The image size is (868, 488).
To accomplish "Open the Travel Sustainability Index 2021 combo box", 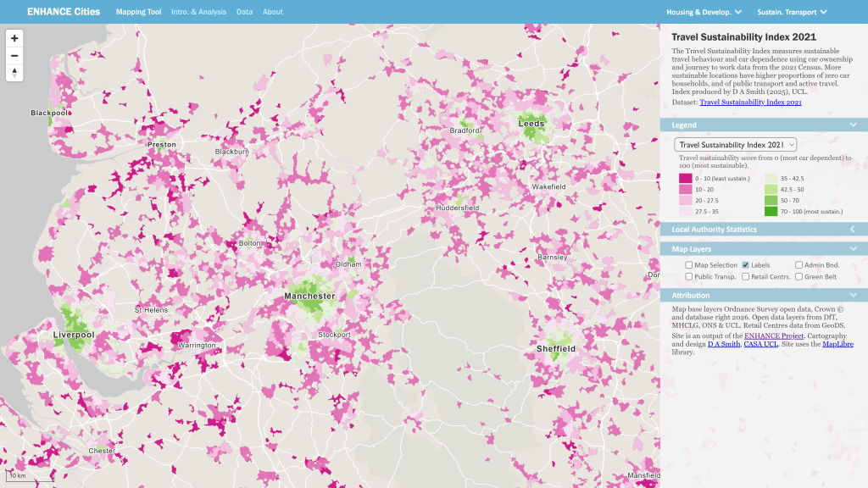I will click(x=735, y=144).
